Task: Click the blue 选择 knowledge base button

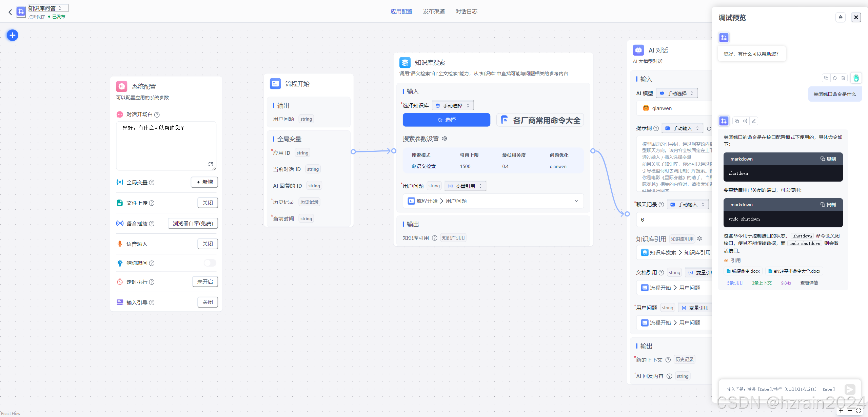Action: [446, 120]
